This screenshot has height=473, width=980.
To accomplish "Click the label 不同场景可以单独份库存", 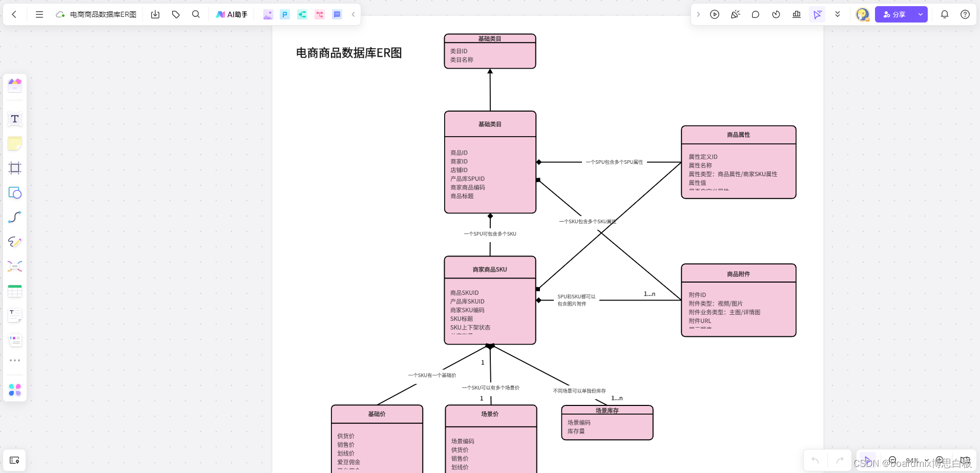I will click(579, 391).
